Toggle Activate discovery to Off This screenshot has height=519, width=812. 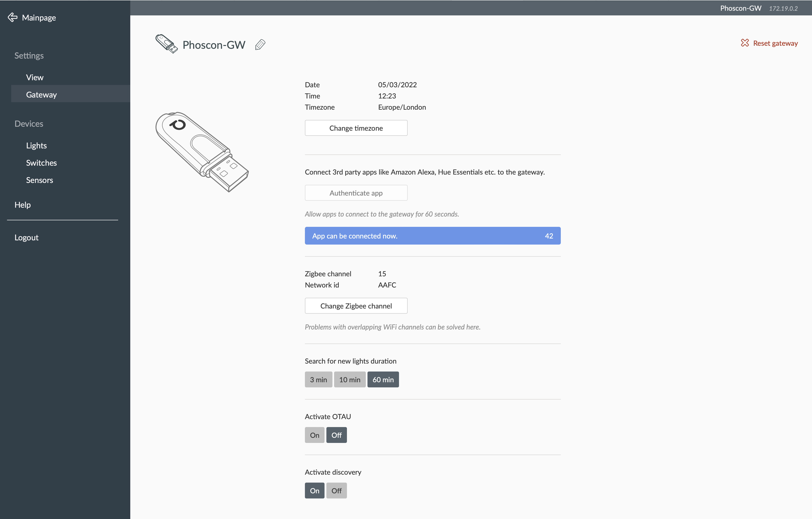(x=337, y=491)
